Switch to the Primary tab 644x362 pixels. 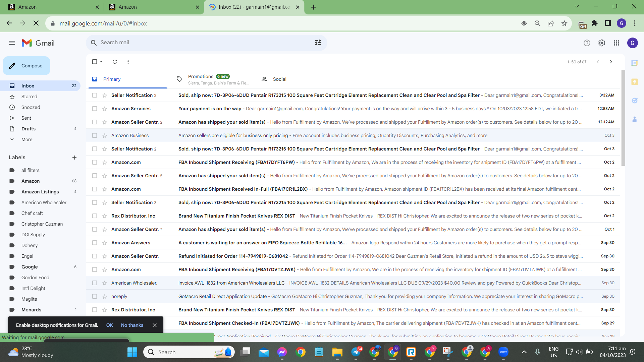(128, 79)
